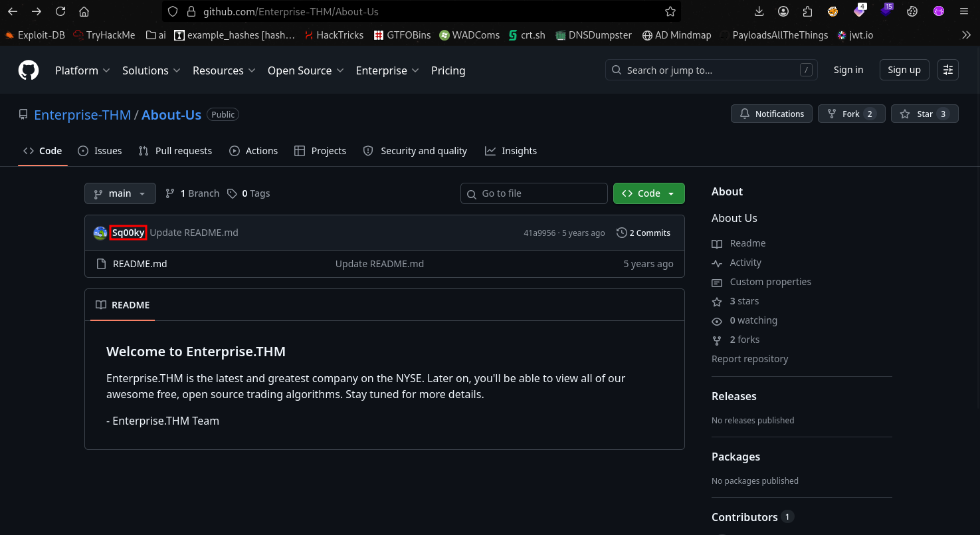The width and height of the screenshot is (980, 535).
Task: Expand the Solutions menu
Action: click(151, 70)
